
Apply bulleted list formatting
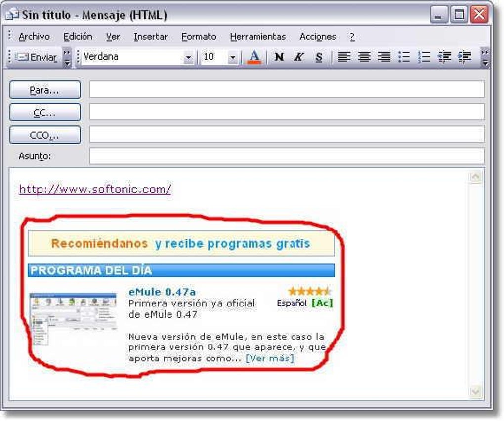pos(404,57)
